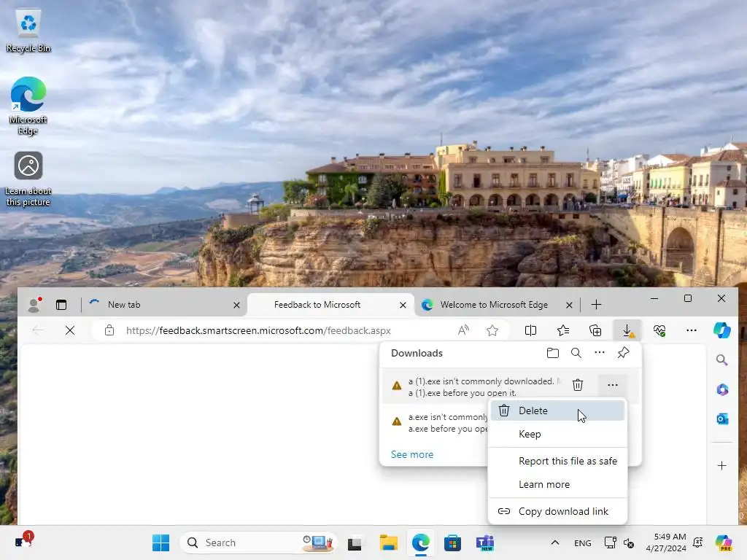Viewport: 747px width, 560px height.
Task: Click the See more link in Downloads
Action: [x=412, y=454]
